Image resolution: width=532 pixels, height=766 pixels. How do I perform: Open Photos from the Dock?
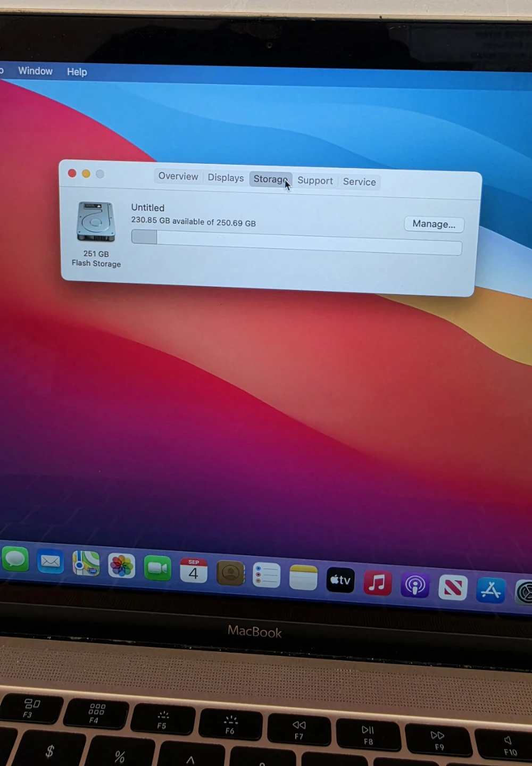click(122, 565)
